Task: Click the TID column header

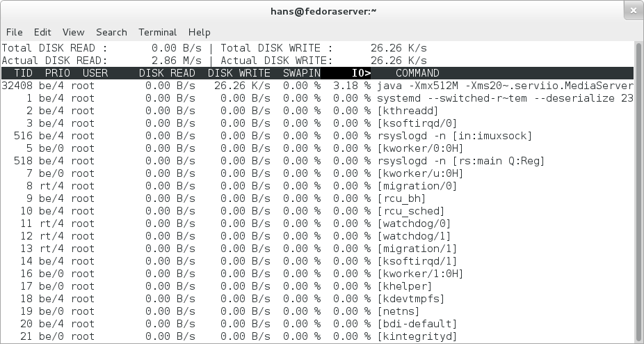Action: tap(23, 73)
